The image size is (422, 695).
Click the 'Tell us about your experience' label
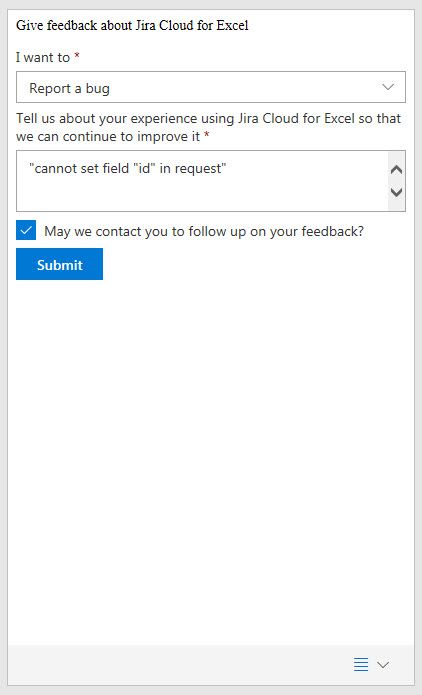[208, 128]
